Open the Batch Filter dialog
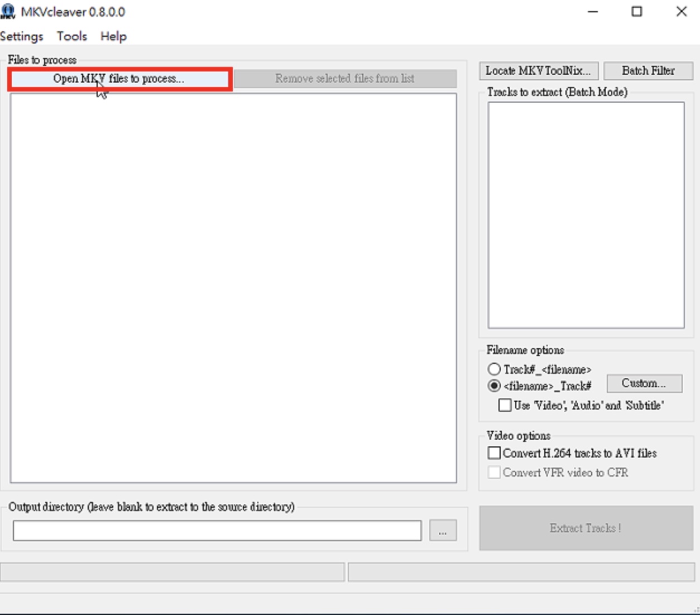Viewport: 700px width, 616px height. (x=649, y=71)
